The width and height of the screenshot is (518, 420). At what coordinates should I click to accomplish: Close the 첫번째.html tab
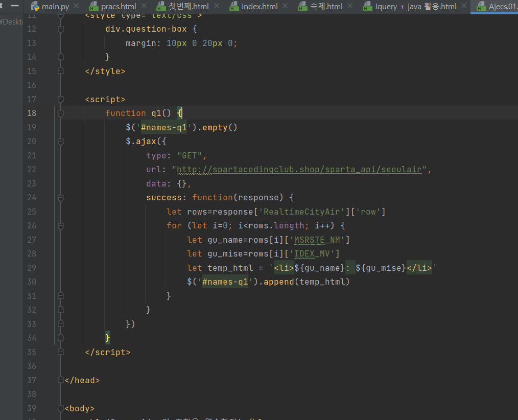tap(217, 6)
